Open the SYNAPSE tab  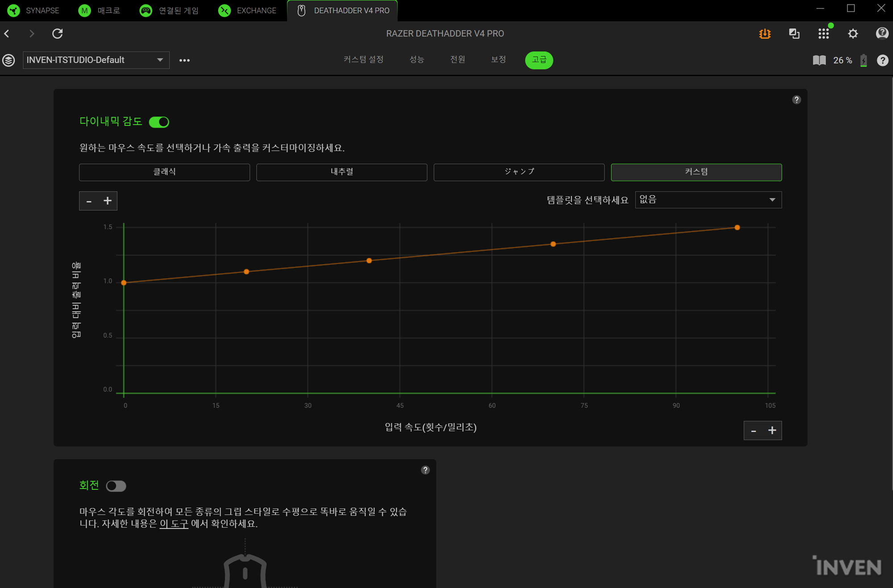[34, 10]
